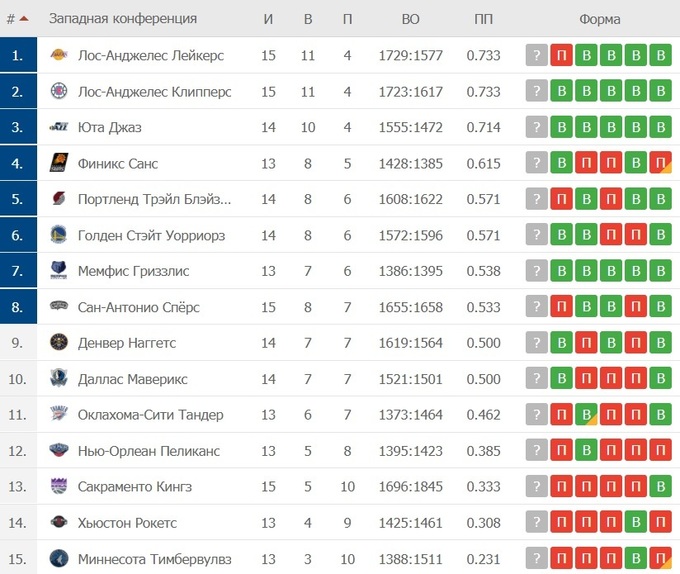
Task: Click the Los Angeles Clippers logo icon
Action: 58,91
